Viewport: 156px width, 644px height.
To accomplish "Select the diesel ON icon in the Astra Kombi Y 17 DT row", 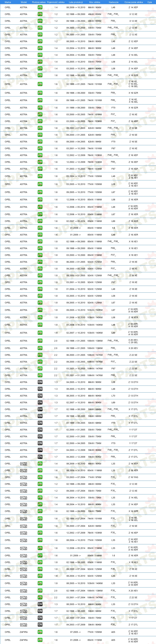I will pyautogui.click(x=40, y=617).
